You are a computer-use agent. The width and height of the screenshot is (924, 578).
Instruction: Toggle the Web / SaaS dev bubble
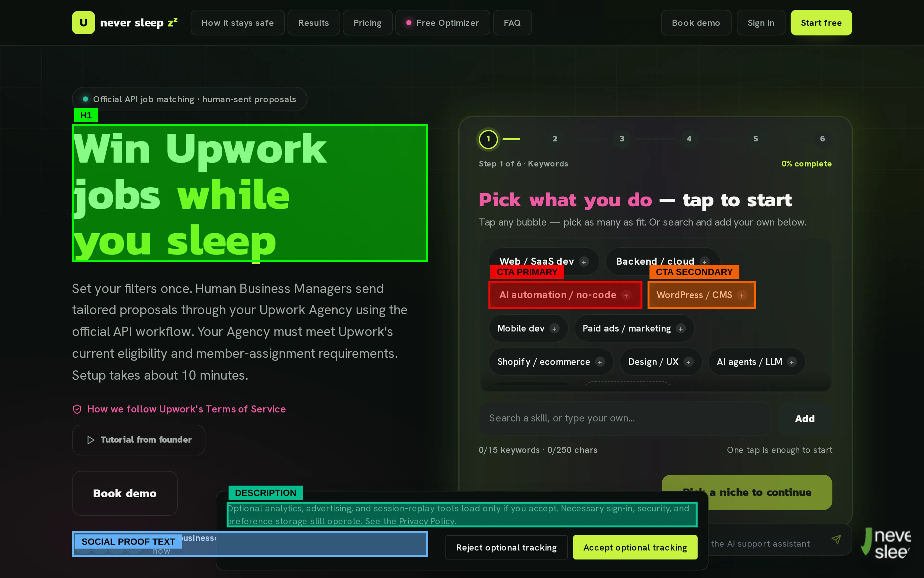click(x=544, y=262)
